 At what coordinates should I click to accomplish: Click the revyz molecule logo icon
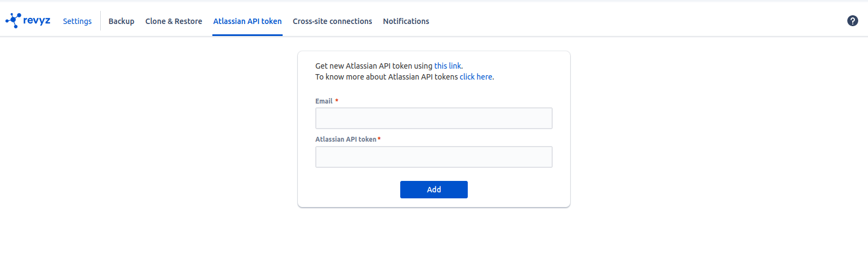(13, 21)
